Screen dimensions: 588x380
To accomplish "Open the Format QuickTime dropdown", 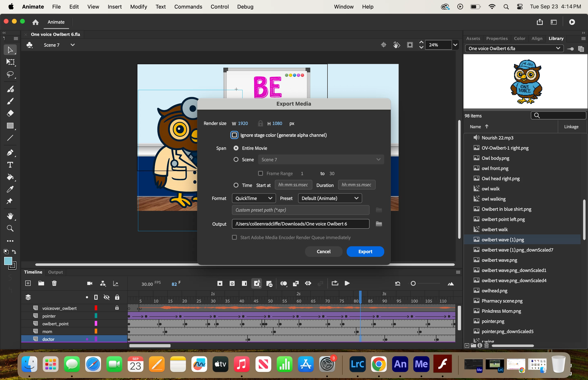I will (254, 198).
